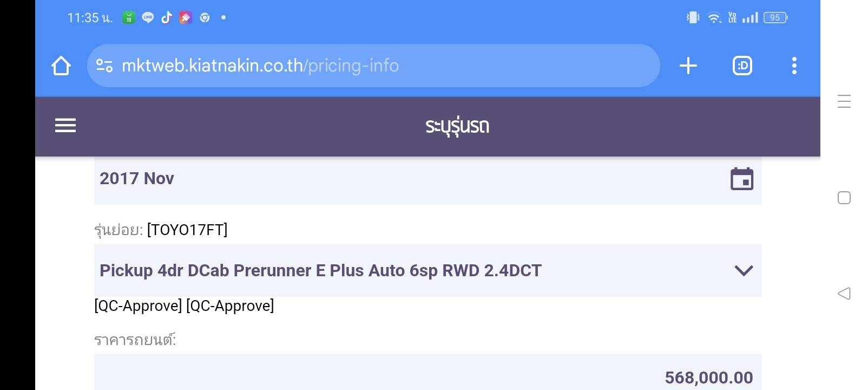Screen dimensions: 868x390
Task: Tap the Wi-Fi status icon
Action: click(x=714, y=18)
